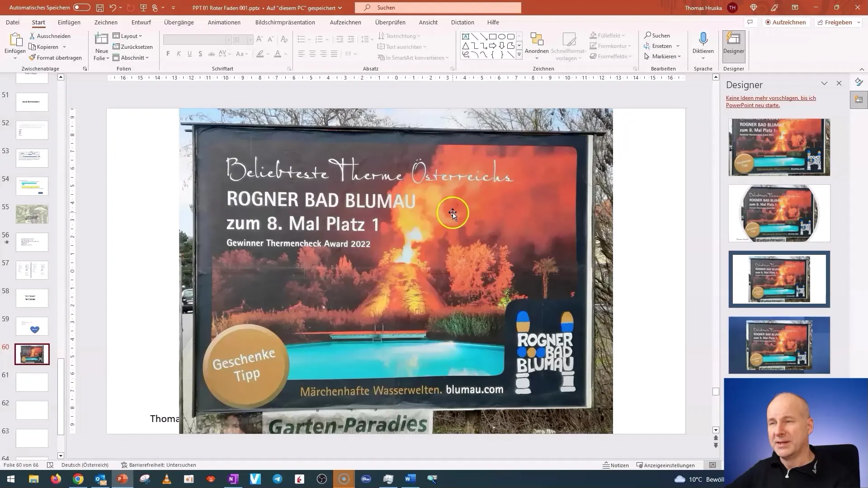This screenshot has height=488, width=868.
Task: Click the Ausschneiden scissors icon
Action: [x=33, y=36]
